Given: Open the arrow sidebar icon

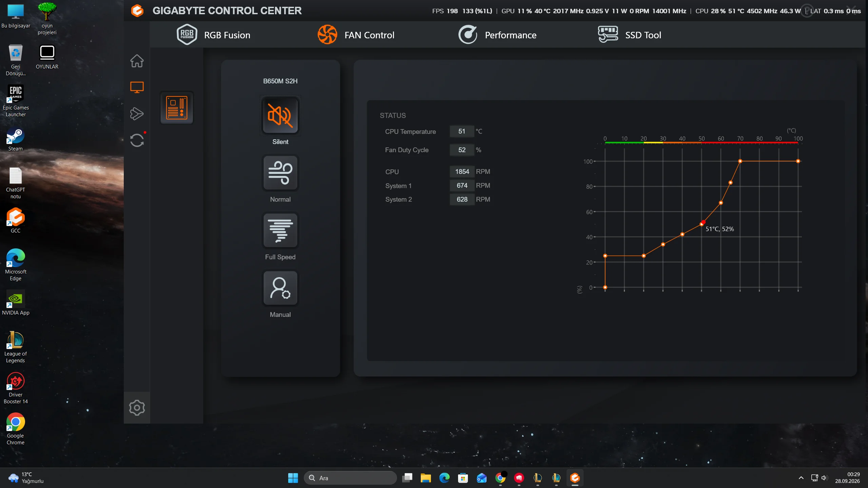Looking at the screenshot, I should coord(137,114).
